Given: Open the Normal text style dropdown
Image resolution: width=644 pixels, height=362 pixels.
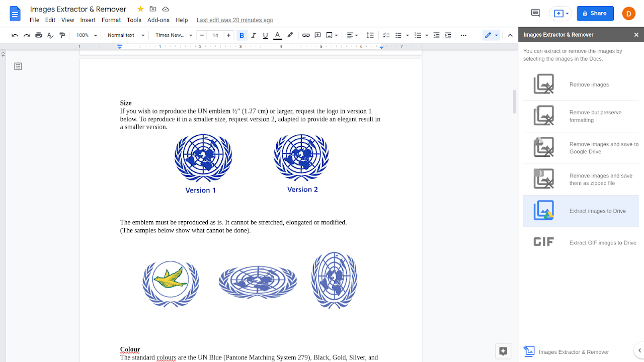Looking at the screenshot, I should (126, 35).
